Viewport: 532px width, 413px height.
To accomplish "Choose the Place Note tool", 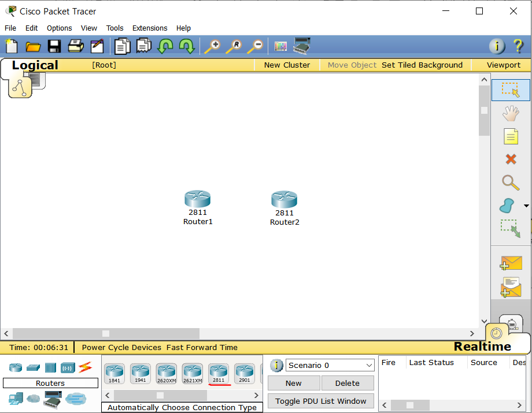I will [511, 136].
